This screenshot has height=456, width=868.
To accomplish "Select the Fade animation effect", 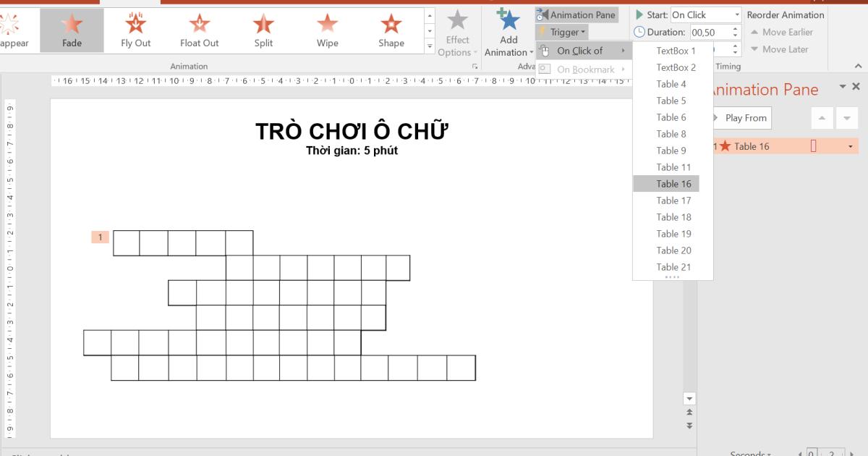I will coord(72,29).
